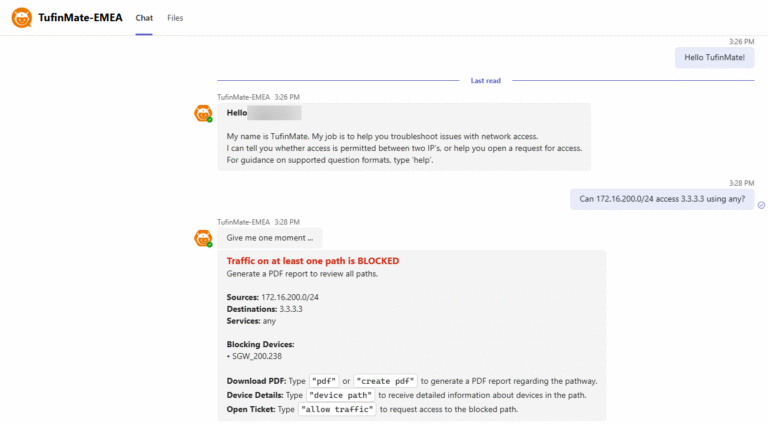The width and height of the screenshot is (768, 425).
Task: Click the "create pdf" command snippet
Action: pyautogui.click(x=385, y=381)
